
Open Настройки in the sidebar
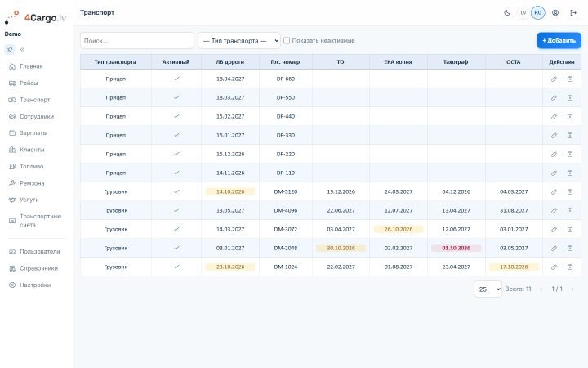click(x=36, y=285)
